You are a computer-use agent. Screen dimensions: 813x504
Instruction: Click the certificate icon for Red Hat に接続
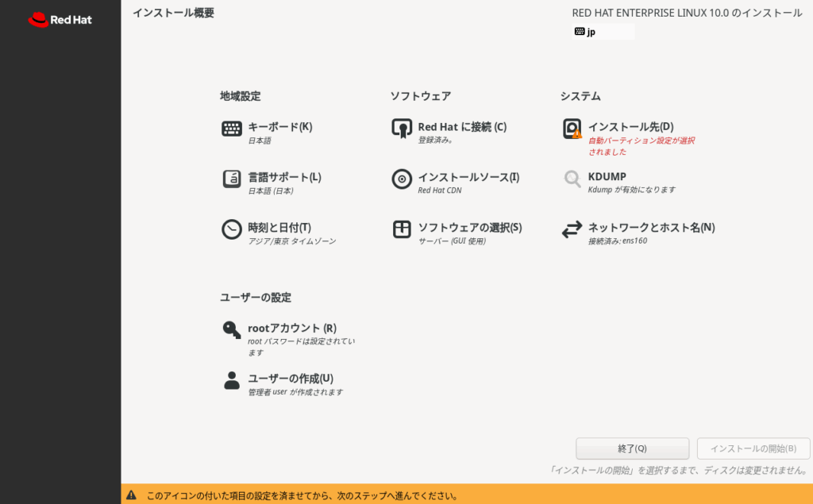(402, 129)
